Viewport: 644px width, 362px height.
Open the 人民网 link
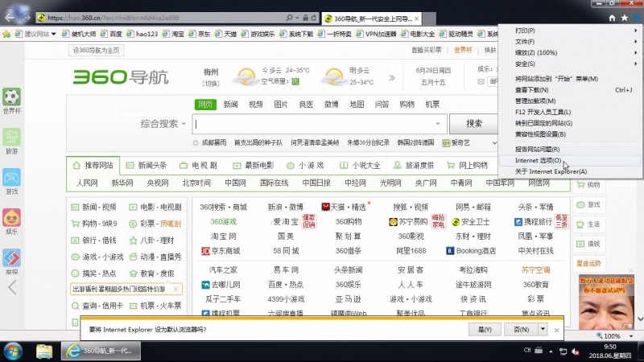[x=87, y=183]
